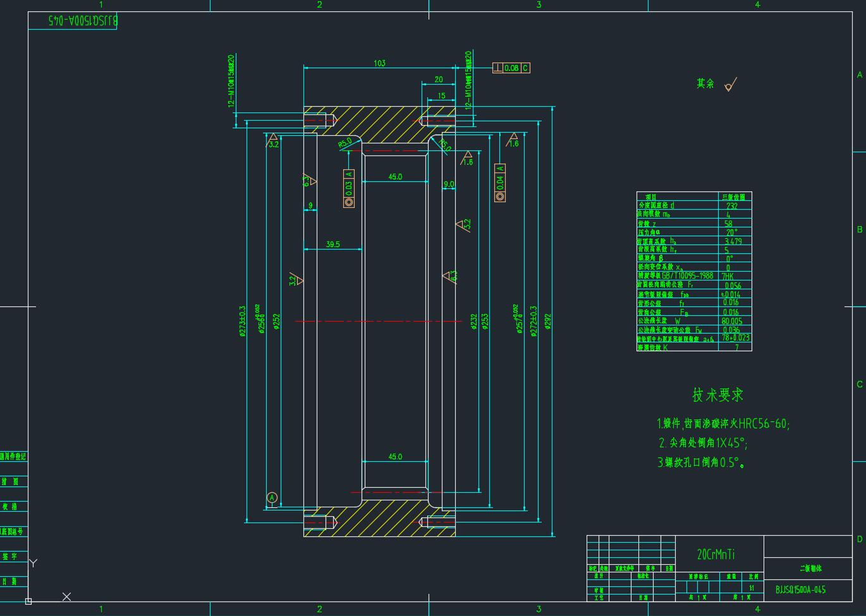Select the 20CrMnTi material text
Image resolution: width=866 pixels, height=616 pixels.
(x=716, y=554)
